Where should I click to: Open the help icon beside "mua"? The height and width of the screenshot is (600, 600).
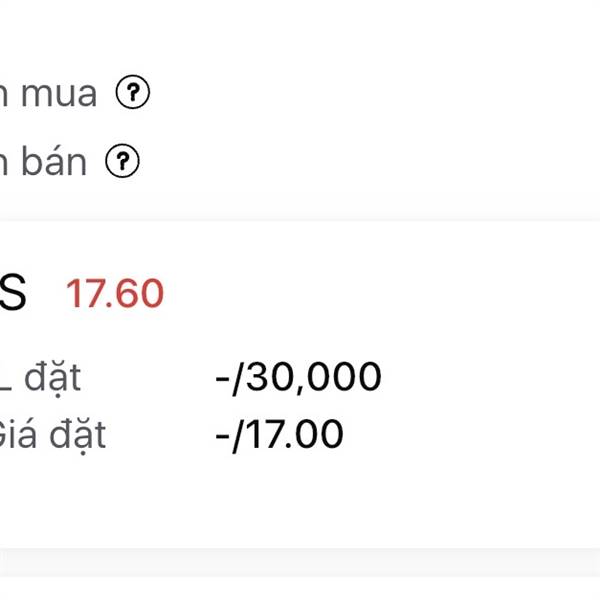pyautogui.click(x=133, y=92)
